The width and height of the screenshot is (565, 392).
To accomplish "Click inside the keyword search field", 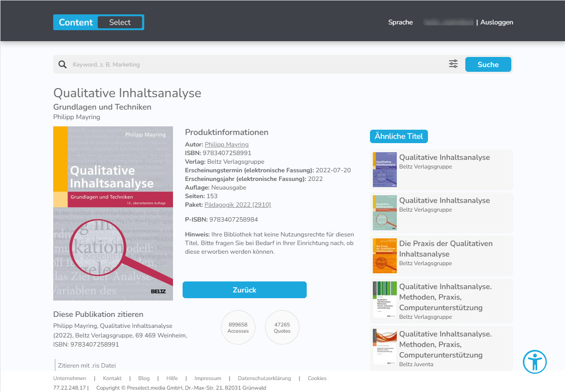I will [x=192, y=64].
